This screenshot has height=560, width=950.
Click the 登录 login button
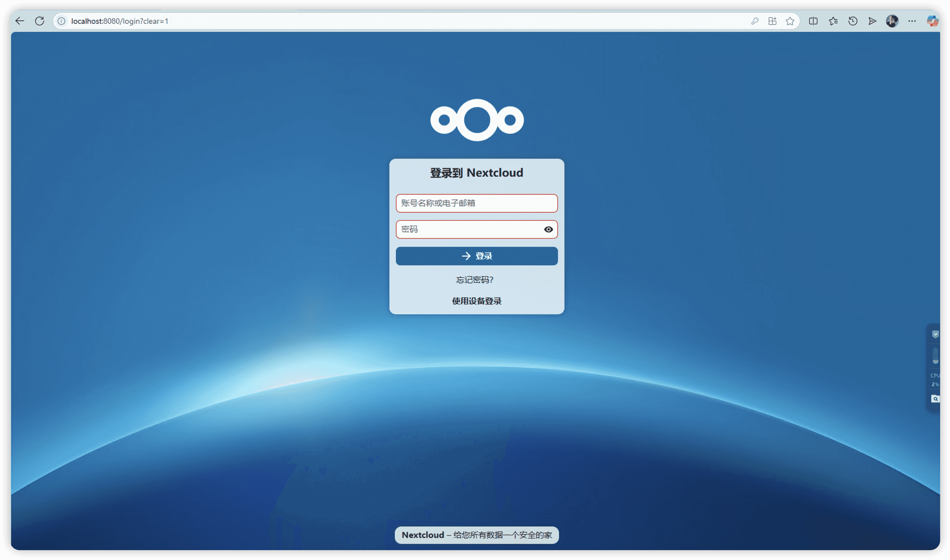click(x=477, y=256)
